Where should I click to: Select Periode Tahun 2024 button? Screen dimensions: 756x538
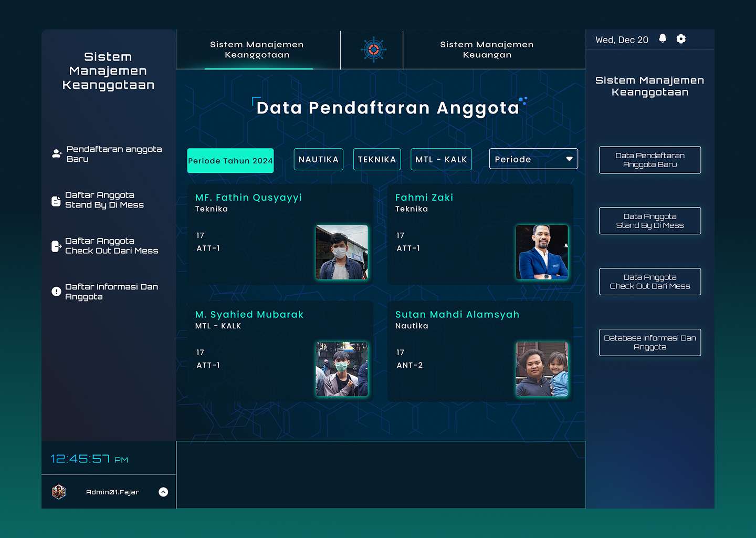(230, 161)
